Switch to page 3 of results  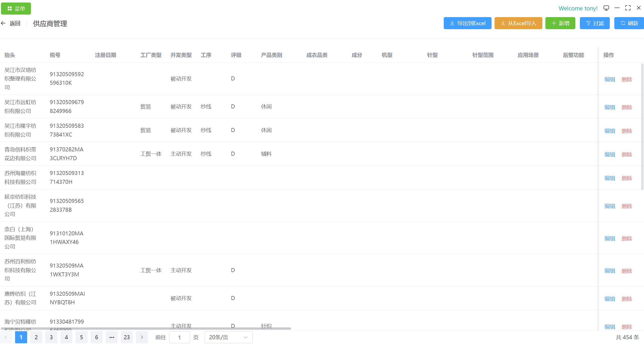pyautogui.click(x=51, y=337)
